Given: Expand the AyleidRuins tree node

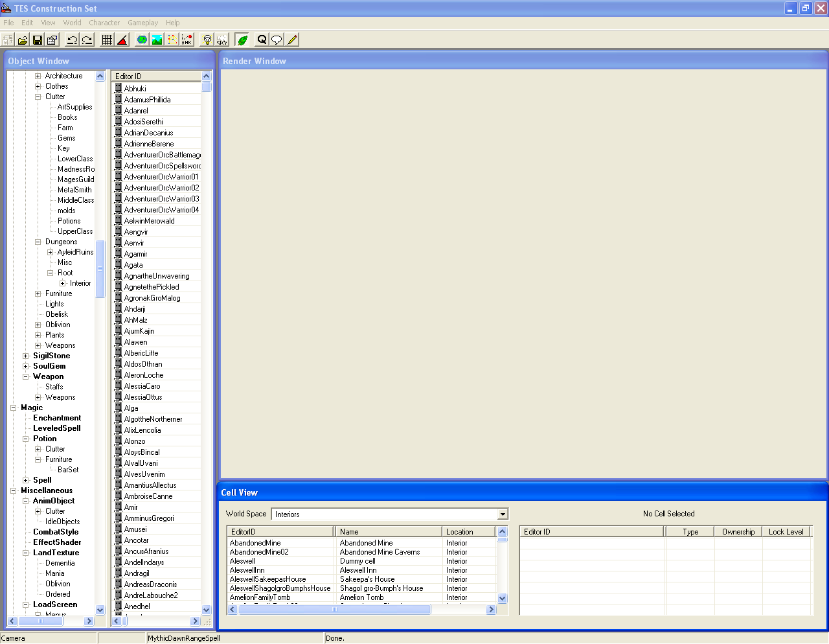Looking at the screenshot, I should click(50, 252).
